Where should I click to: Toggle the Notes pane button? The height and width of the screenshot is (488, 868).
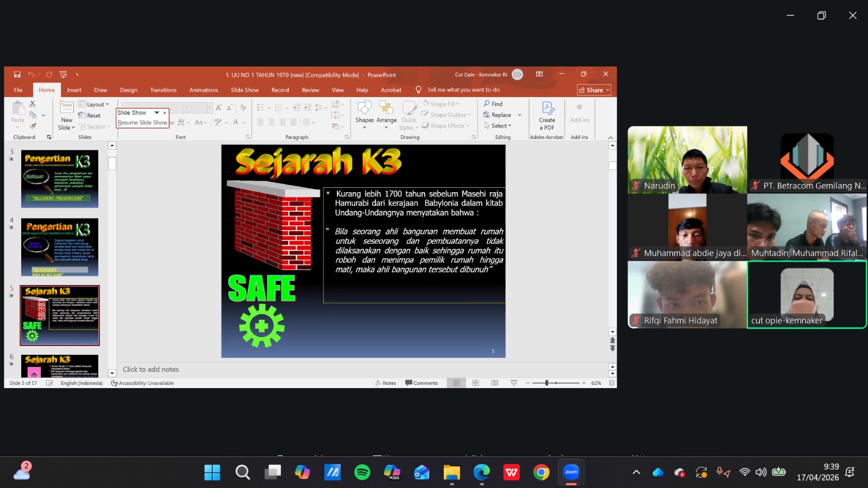point(386,383)
